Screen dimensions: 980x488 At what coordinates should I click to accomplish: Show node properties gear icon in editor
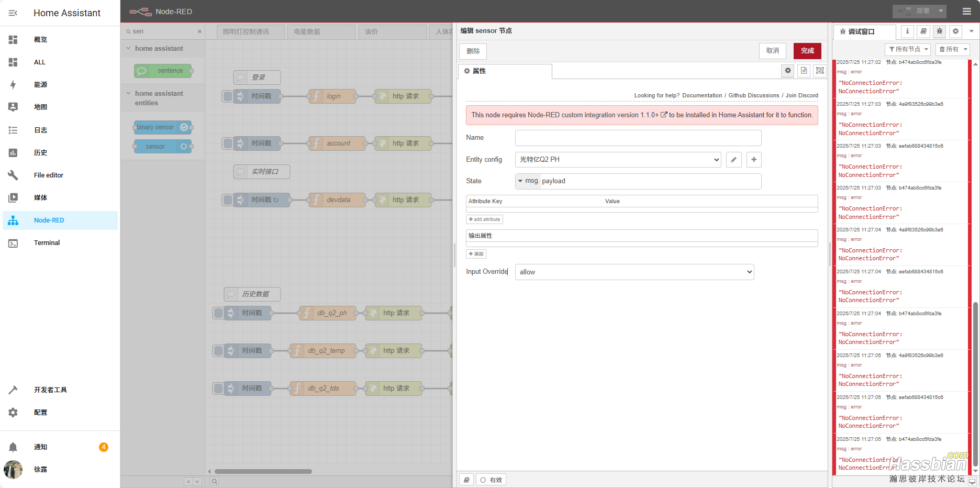pos(788,71)
